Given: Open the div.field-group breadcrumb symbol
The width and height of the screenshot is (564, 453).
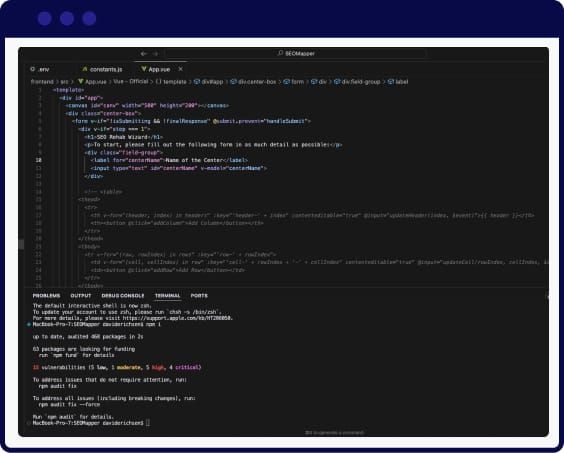Looking at the screenshot, I should (x=357, y=82).
